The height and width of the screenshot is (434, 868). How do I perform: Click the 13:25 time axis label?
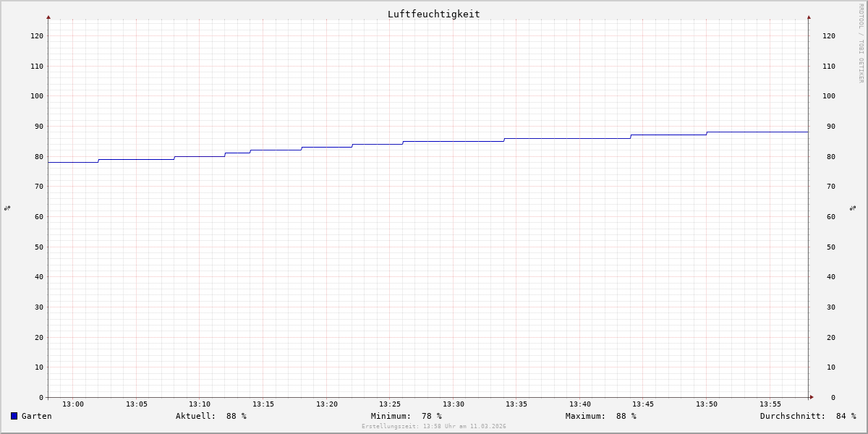[x=390, y=404]
